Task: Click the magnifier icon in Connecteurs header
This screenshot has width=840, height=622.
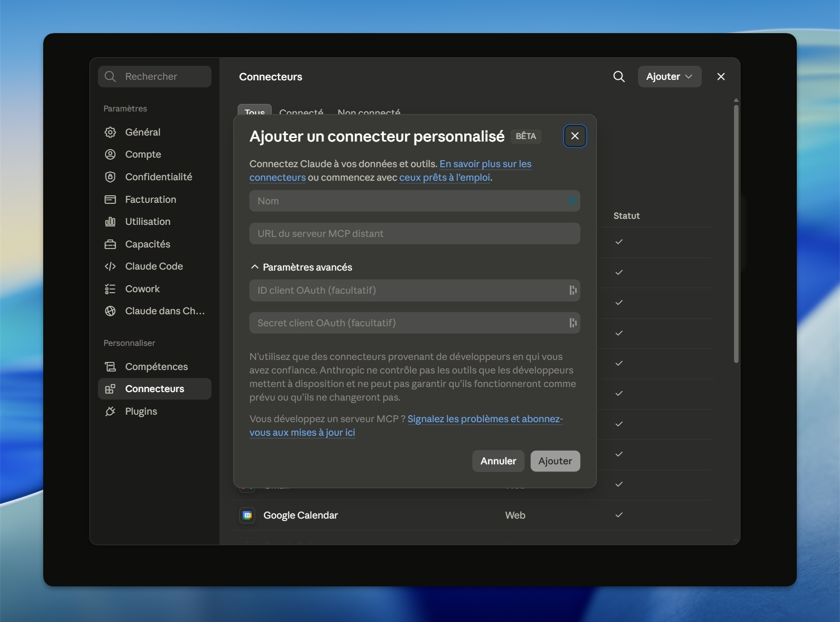Action: pyautogui.click(x=619, y=76)
